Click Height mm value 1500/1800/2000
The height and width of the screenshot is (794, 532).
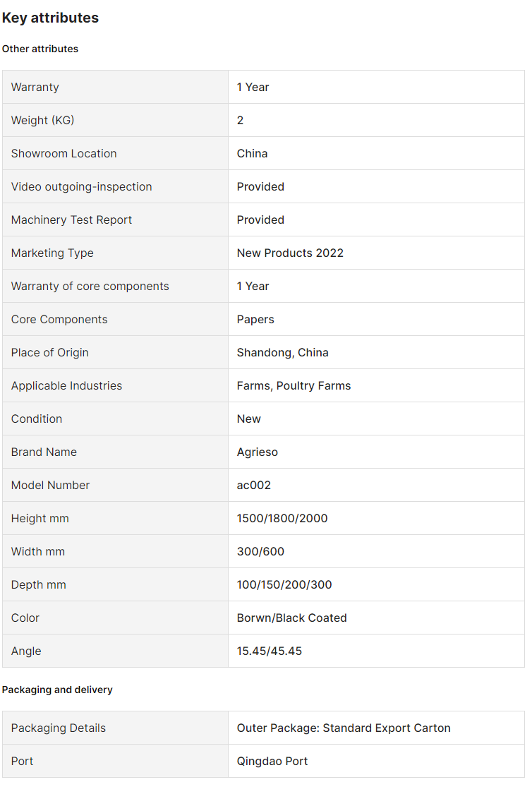coord(282,519)
